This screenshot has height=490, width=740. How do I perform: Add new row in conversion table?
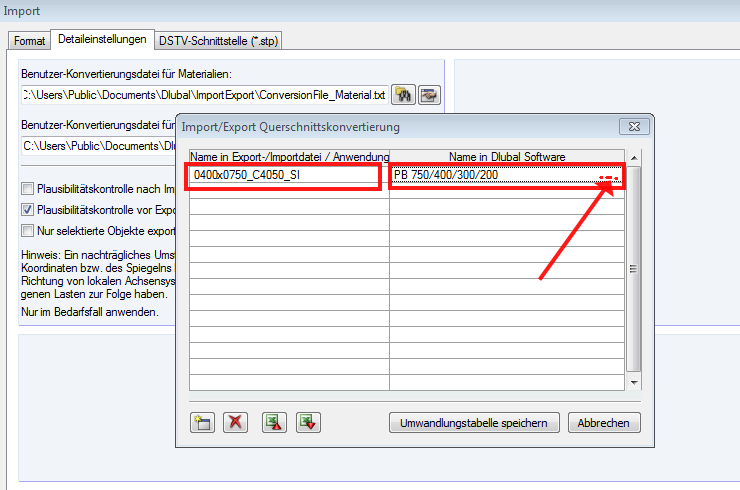coord(202,422)
